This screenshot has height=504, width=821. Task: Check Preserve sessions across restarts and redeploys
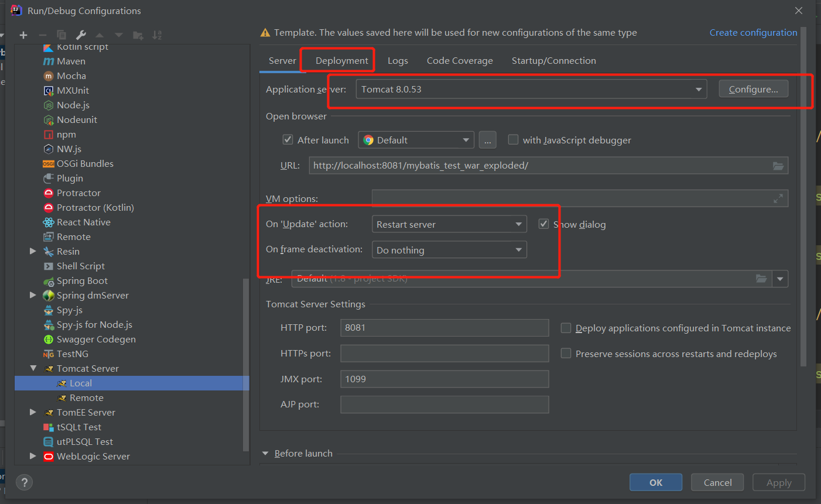tap(566, 354)
